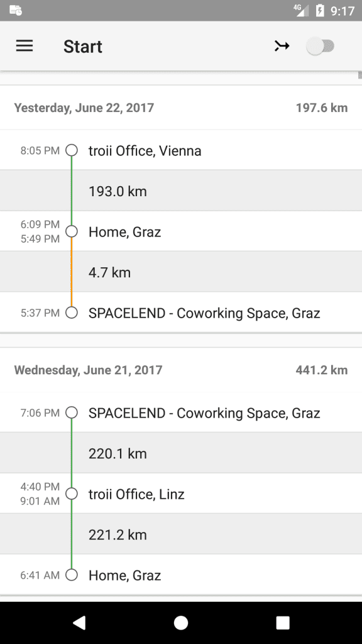Select the 221.2 km trip segment

tap(181, 535)
